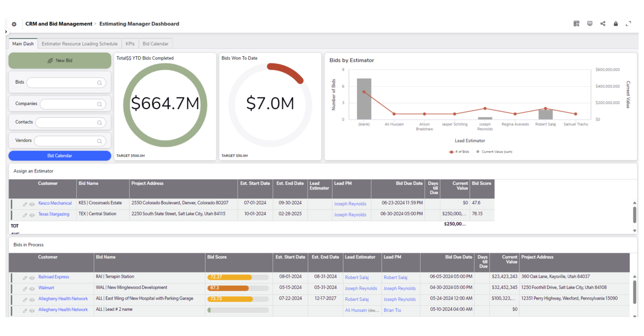
Task: Click the 72.27 bid score bar for Terrapin Station
Action: coord(230,277)
